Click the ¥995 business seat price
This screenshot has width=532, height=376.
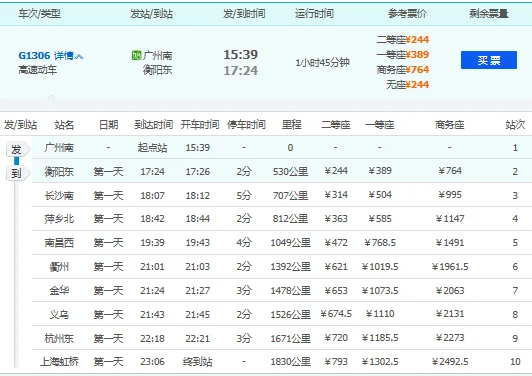pos(450,195)
